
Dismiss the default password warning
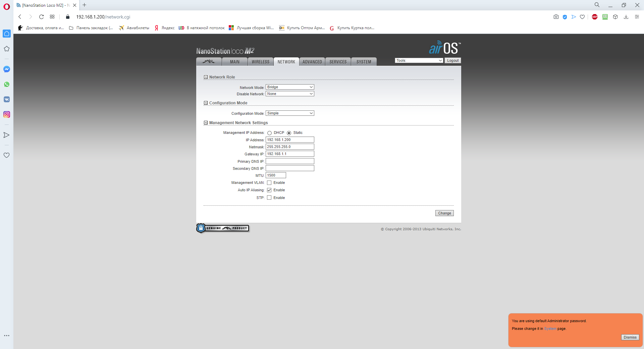pos(630,337)
